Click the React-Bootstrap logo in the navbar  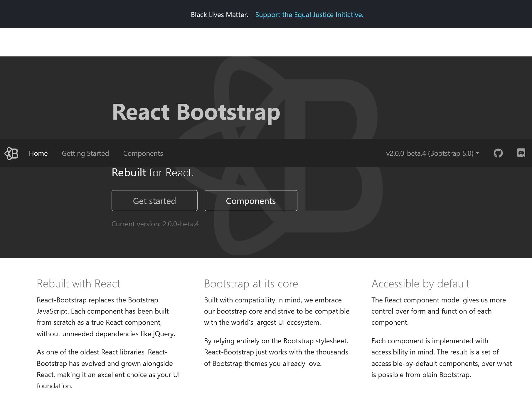click(11, 153)
